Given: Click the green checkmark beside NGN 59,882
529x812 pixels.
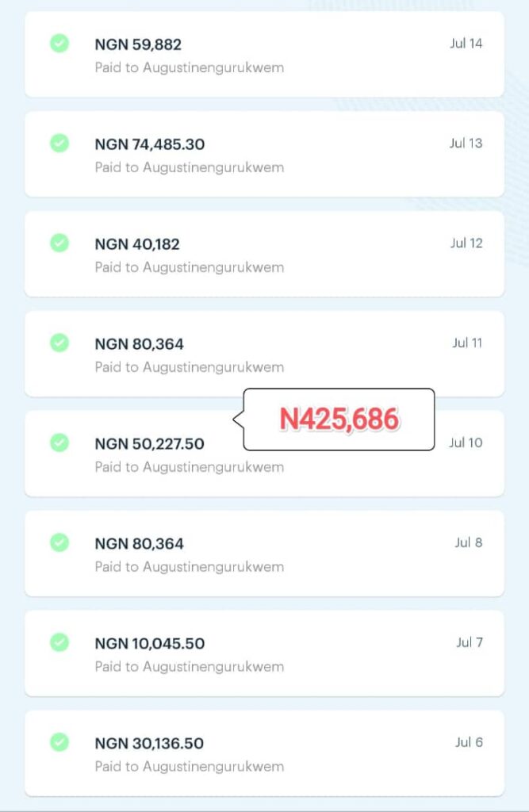Looking at the screenshot, I should (59, 43).
